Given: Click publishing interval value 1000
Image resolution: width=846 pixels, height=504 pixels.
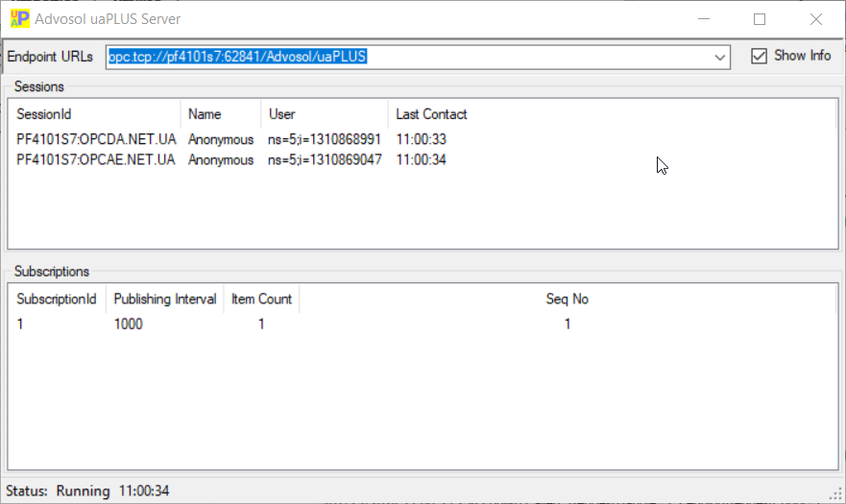Looking at the screenshot, I should [x=129, y=324].
